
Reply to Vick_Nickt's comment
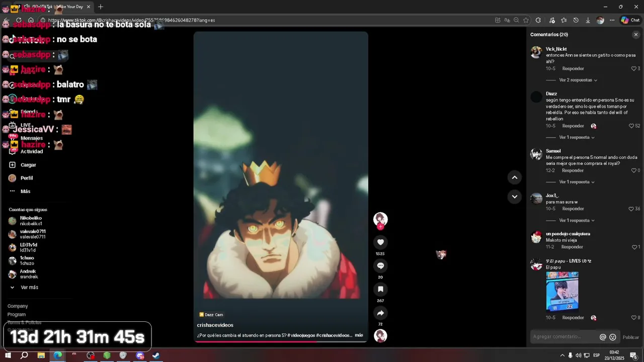(573, 68)
